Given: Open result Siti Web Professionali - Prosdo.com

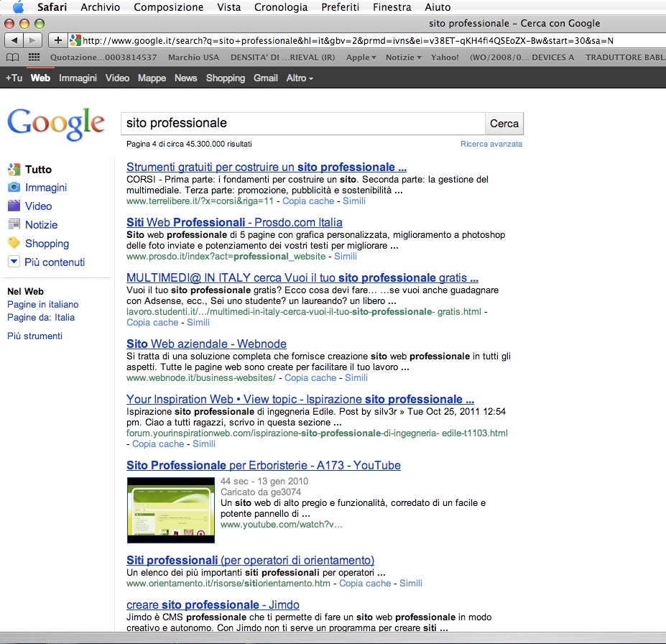Looking at the screenshot, I should coord(234,222).
